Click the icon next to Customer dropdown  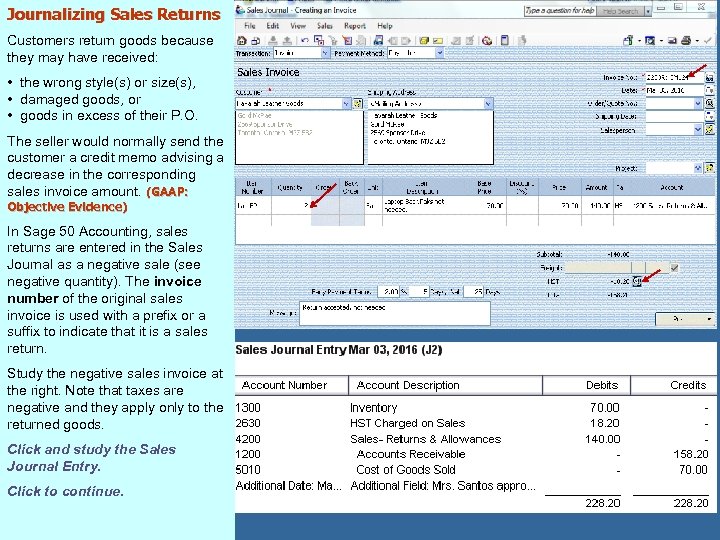(357, 104)
